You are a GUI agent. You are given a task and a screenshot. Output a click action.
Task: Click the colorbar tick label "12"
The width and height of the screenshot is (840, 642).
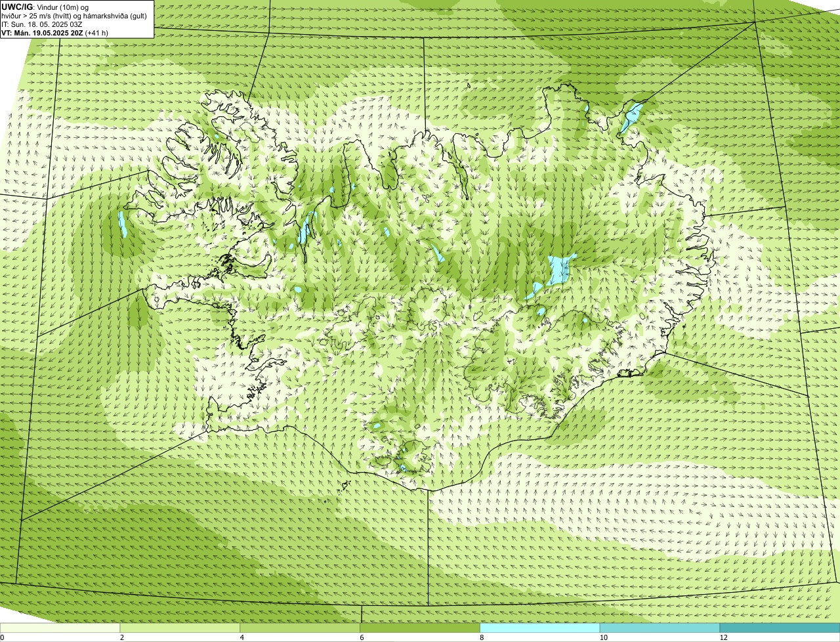click(x=723, y=637)
